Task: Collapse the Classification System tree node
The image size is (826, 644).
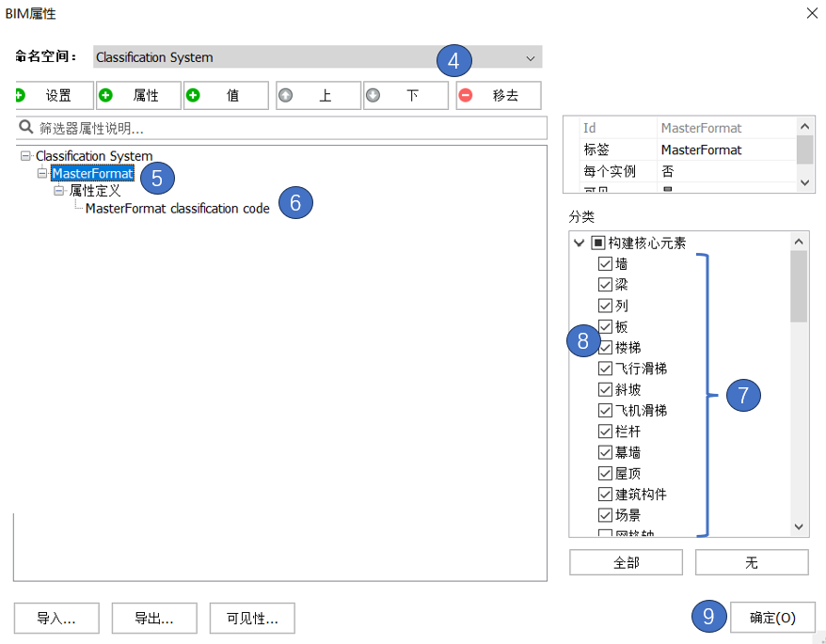Action: (x=25, y=156)
